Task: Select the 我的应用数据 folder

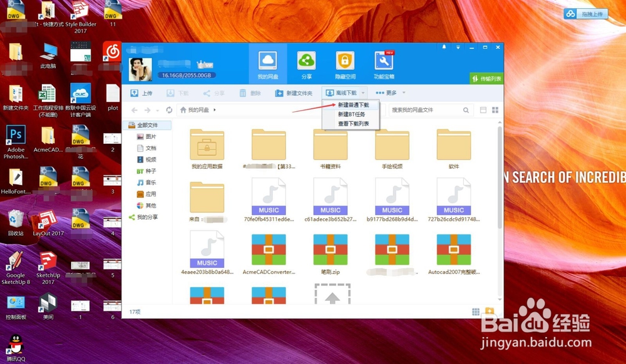Action: (x=207, y=149)
